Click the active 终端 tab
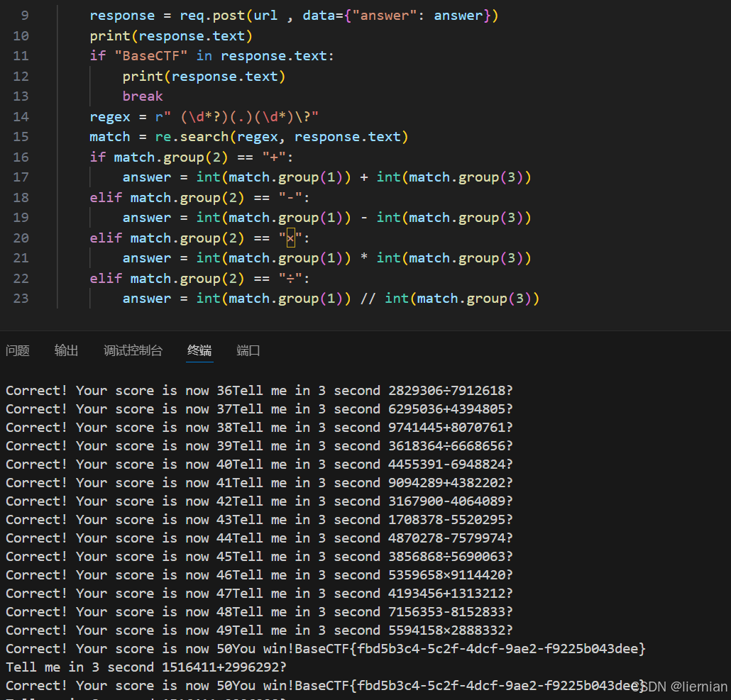The image size is (731, 700). pyautogui.click(x=199, y=350)
